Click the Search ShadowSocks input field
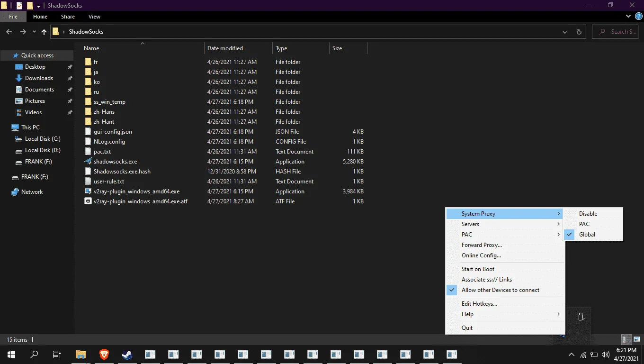 click(616, 32)
